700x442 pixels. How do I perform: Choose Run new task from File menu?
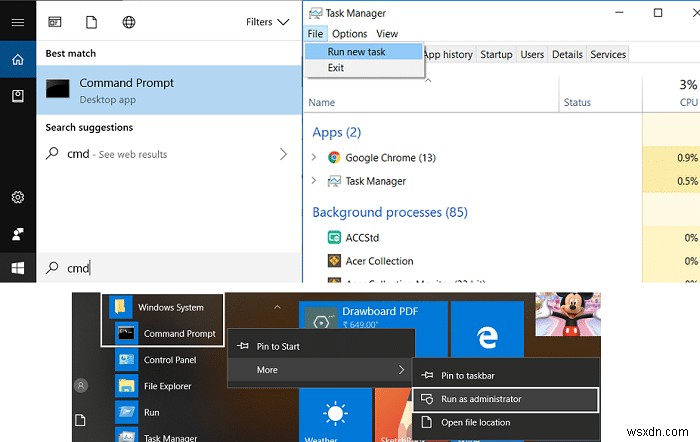[364, 52]
